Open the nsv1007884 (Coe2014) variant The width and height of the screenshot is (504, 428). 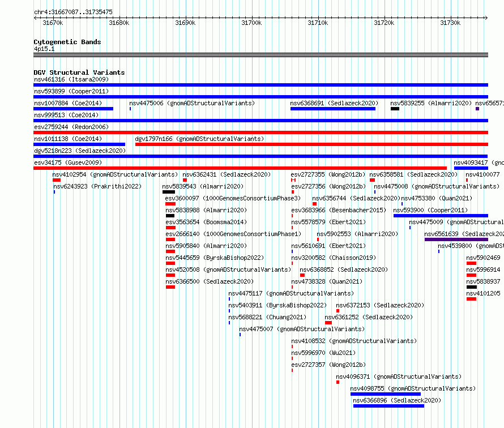tap(68, 103)
